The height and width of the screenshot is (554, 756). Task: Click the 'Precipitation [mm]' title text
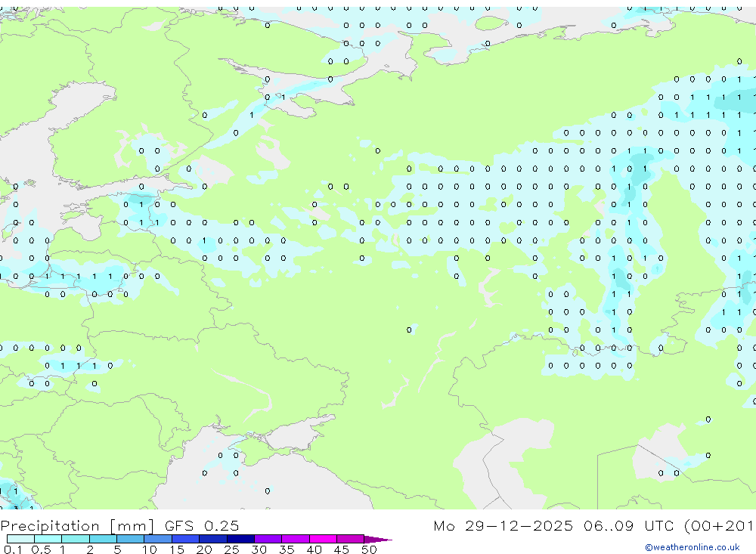coord(77,525)
